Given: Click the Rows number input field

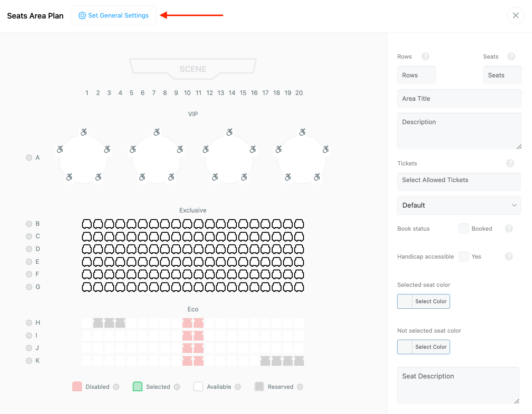Looking at the screenshot, I should click(x=416, y=75).
